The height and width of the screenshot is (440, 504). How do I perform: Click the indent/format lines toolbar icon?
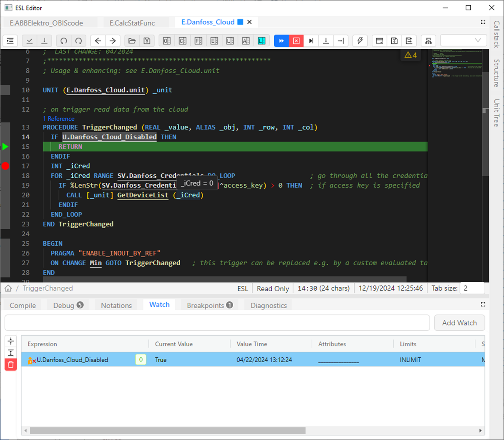click(x=10, y=41)
